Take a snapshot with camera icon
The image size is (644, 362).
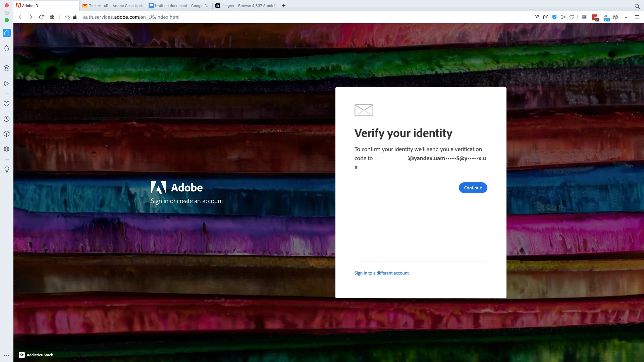point(546,17)
